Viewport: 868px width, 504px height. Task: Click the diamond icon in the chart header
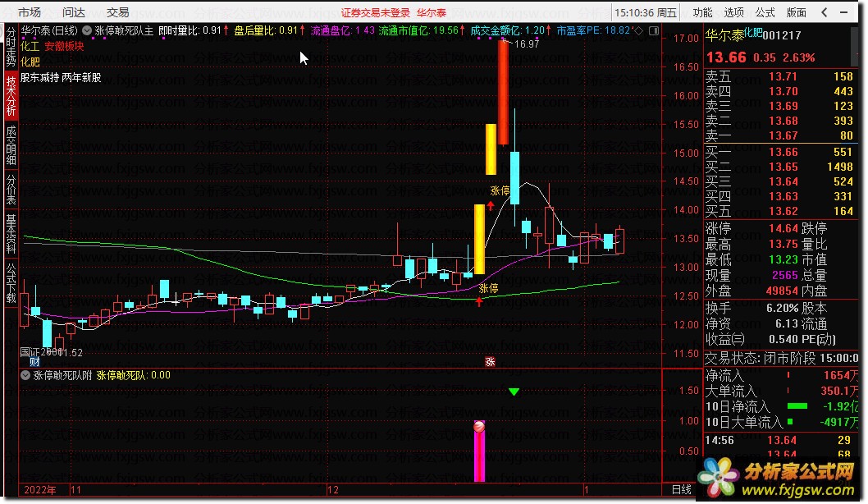639,31
